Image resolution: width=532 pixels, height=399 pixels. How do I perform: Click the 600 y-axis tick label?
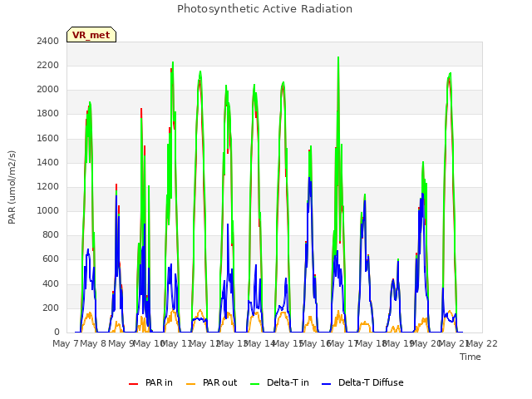(51, 259)
